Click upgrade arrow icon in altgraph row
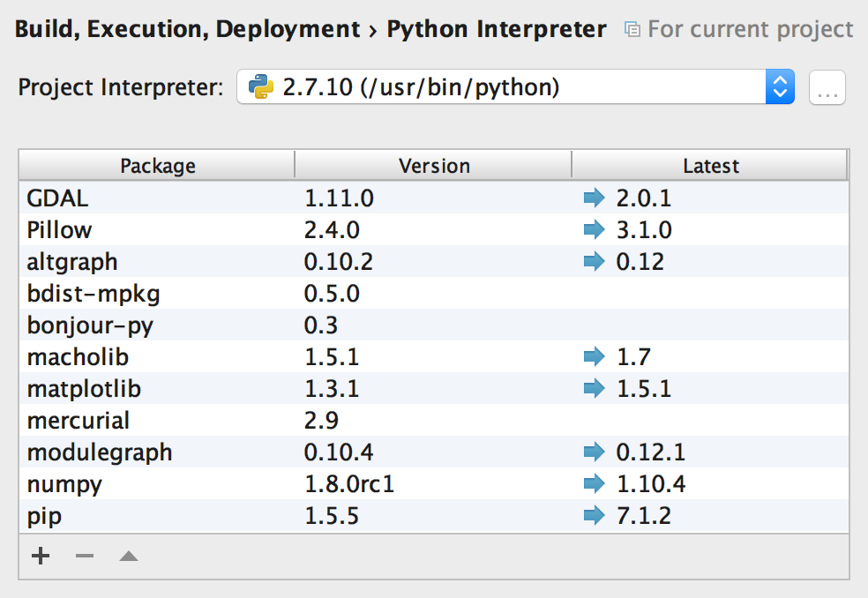 tap(595, 261)
